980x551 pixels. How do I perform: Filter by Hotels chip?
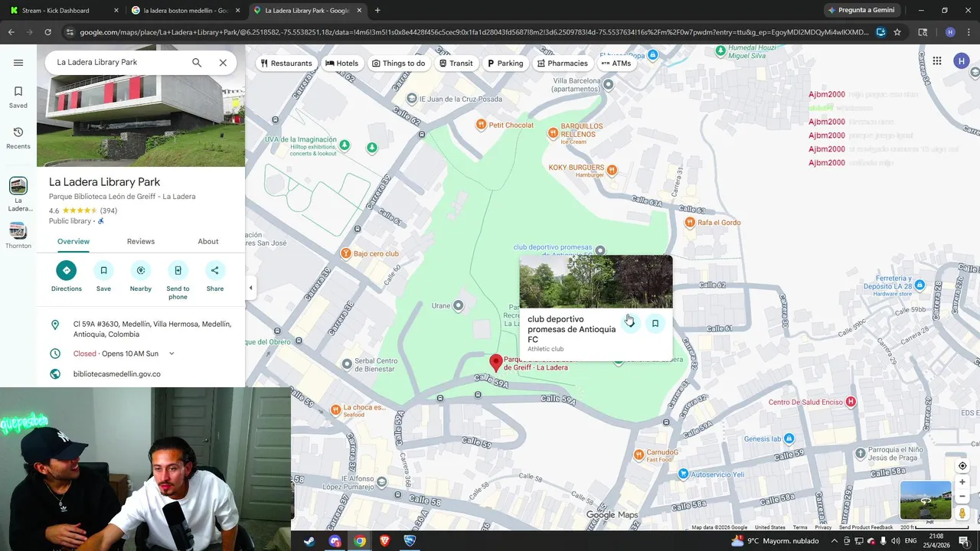[x=341, y=64]
